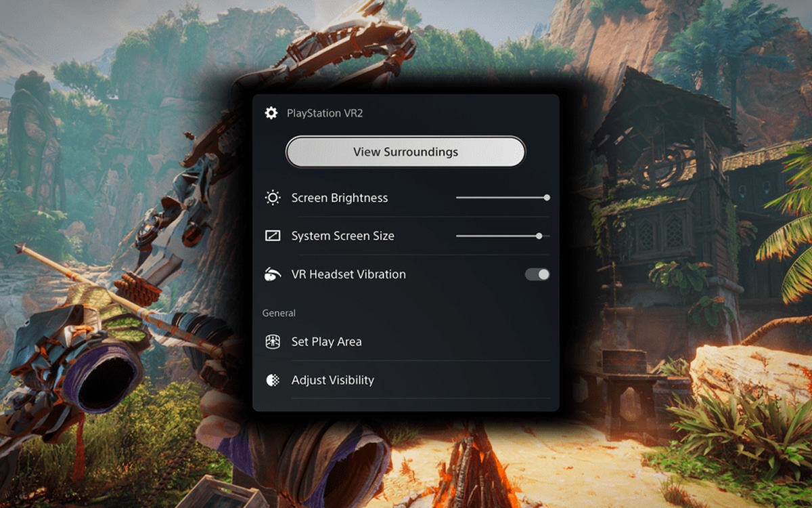Click the General section header

[279, 313]
